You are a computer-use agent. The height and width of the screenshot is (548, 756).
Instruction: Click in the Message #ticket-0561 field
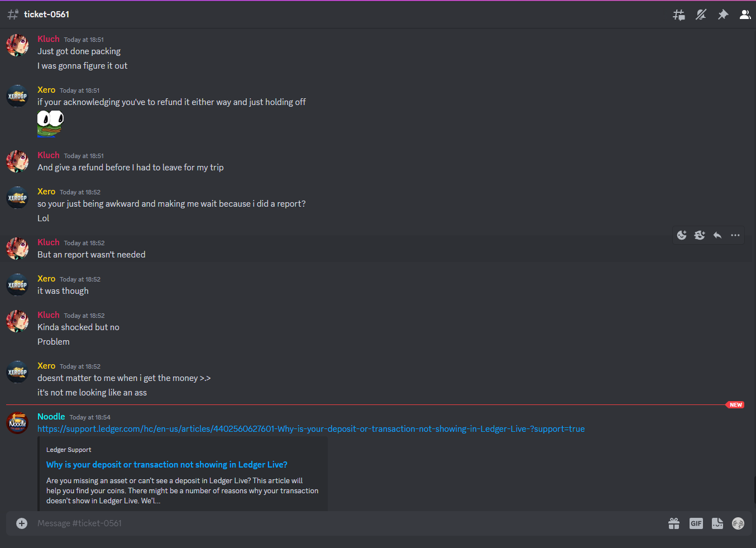(346, 523)
